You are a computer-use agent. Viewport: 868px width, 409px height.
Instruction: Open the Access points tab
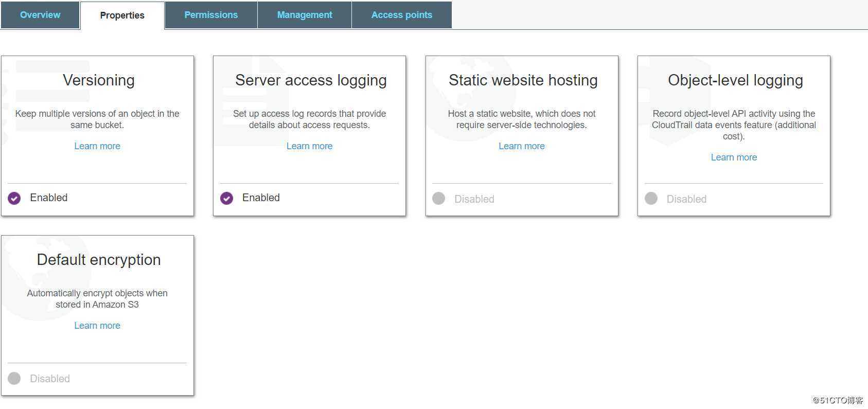click(402, 15)
